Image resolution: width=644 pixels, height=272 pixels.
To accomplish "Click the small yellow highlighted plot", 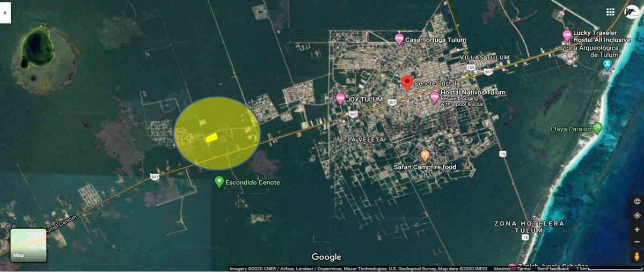I will tap(211, 137).
